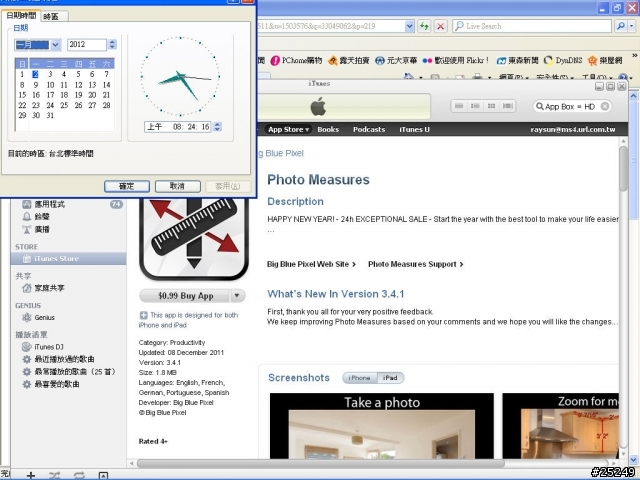Switch iTunes to album list view
This screenshot has width=640, height=480.
475,106
